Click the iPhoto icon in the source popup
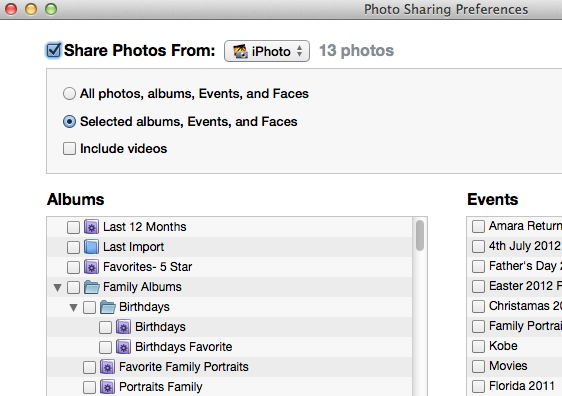Screen dimensions: 562x396 click(240, 51)
